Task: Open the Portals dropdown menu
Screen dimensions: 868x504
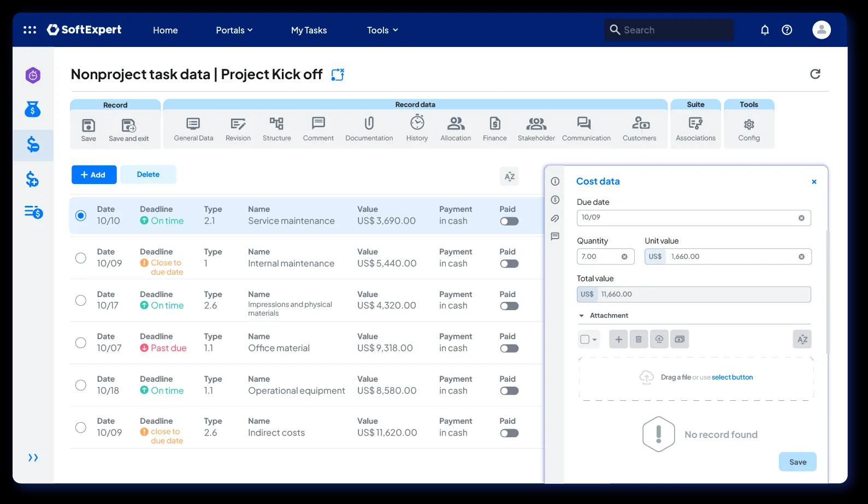Action: pyautogui.click(x=234, y=30)
